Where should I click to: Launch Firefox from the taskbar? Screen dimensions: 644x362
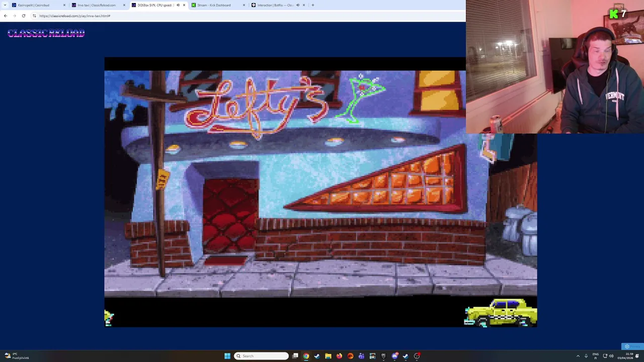(339, 356)
